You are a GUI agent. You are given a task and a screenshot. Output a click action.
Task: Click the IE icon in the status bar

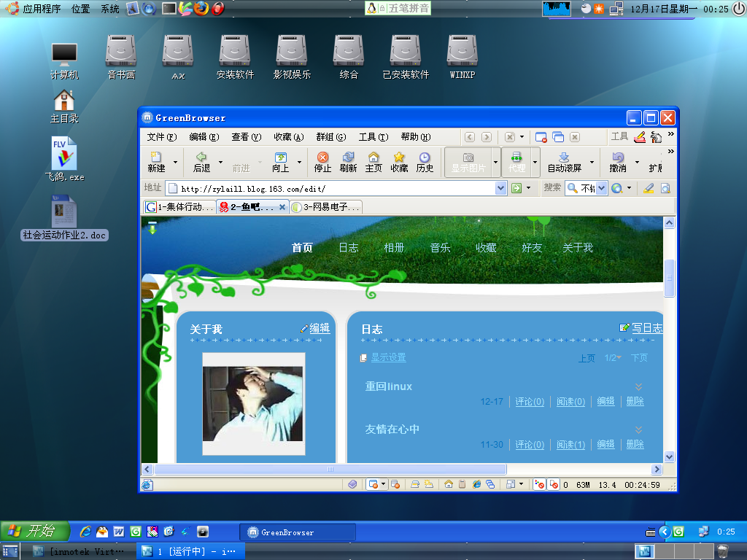(476, 484)
